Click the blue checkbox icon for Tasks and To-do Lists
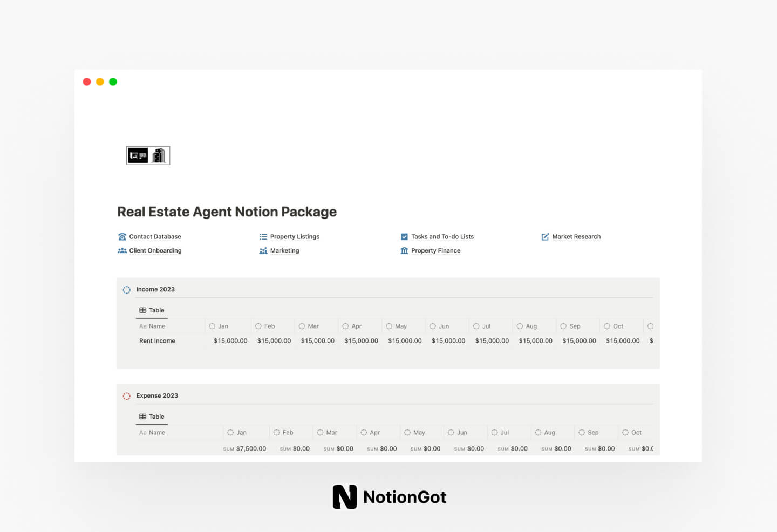 tap(404, 236)
